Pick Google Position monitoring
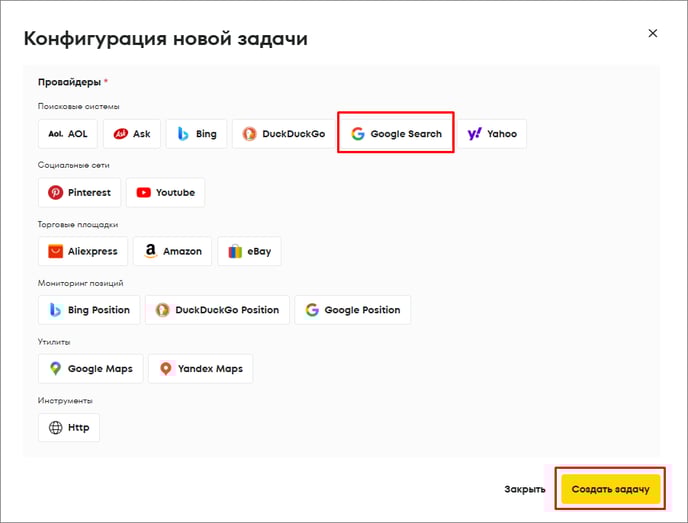 point(353,310)
